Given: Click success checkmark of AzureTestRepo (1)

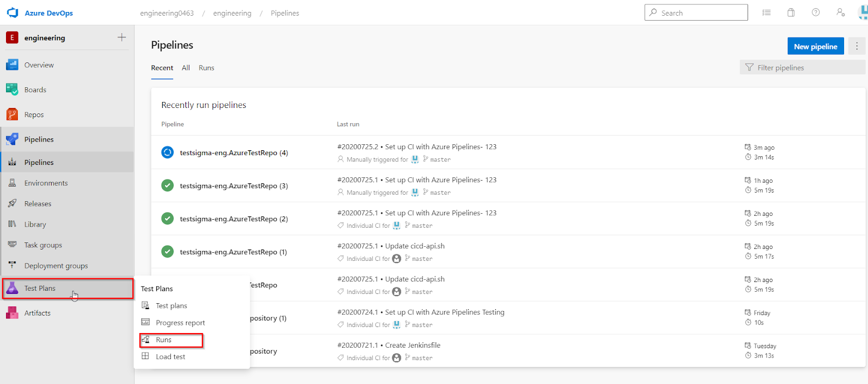Looking at the screenshot, I should [x=168, y=252].
